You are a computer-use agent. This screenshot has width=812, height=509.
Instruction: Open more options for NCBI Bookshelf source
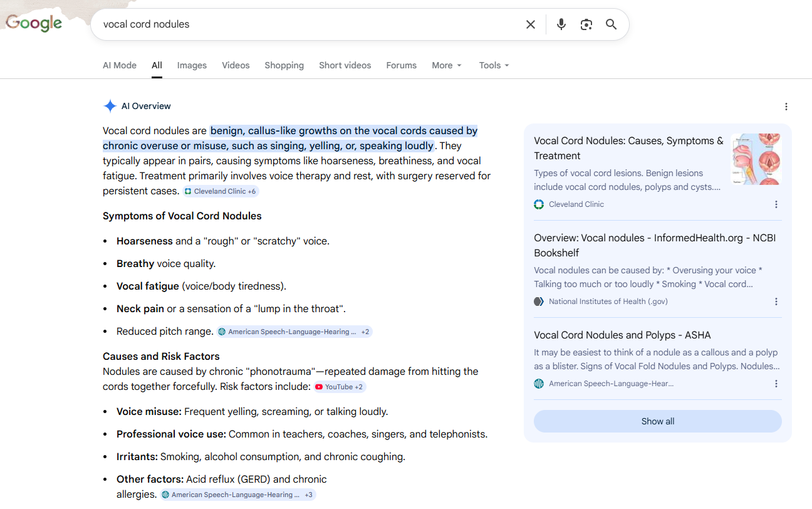(x=776, y=302)
